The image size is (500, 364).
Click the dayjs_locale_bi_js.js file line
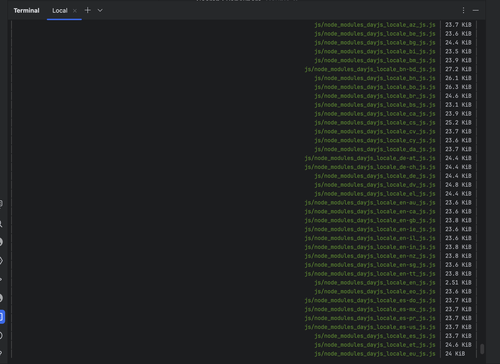click(375, 51)
